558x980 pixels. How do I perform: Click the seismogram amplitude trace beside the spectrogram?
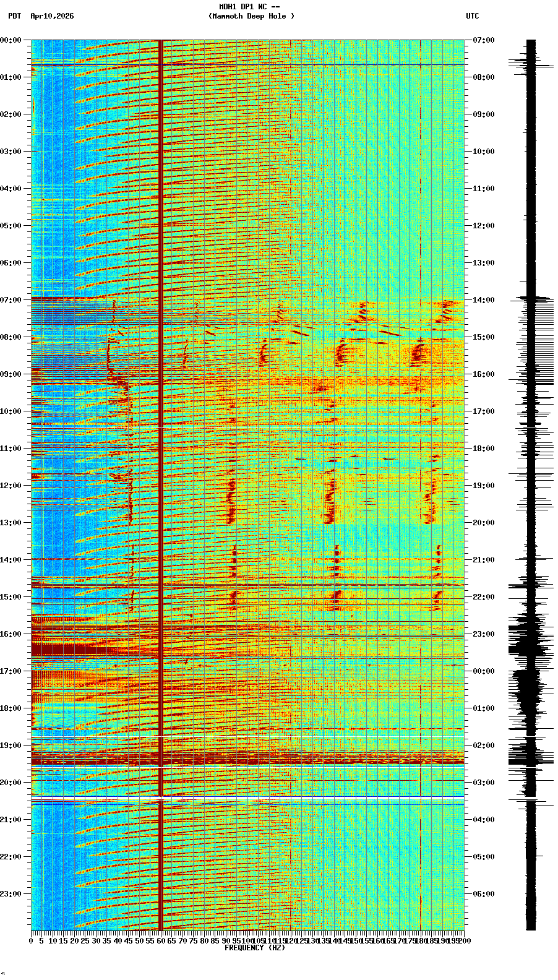[x=531, y=485]
